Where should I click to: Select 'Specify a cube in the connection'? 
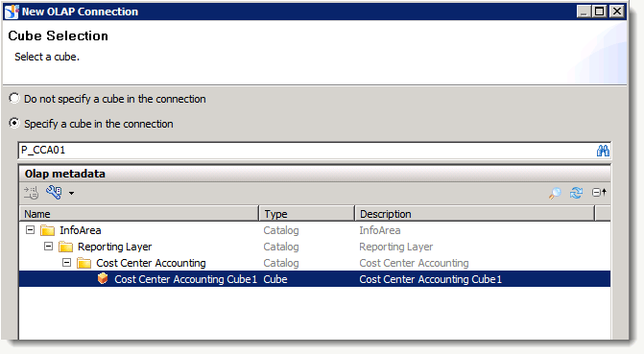coord(14,123)
